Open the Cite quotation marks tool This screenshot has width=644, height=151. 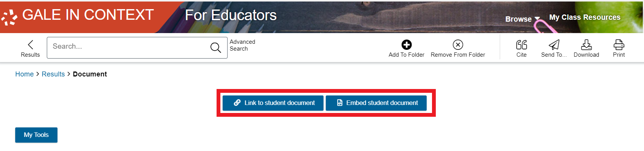521,45
